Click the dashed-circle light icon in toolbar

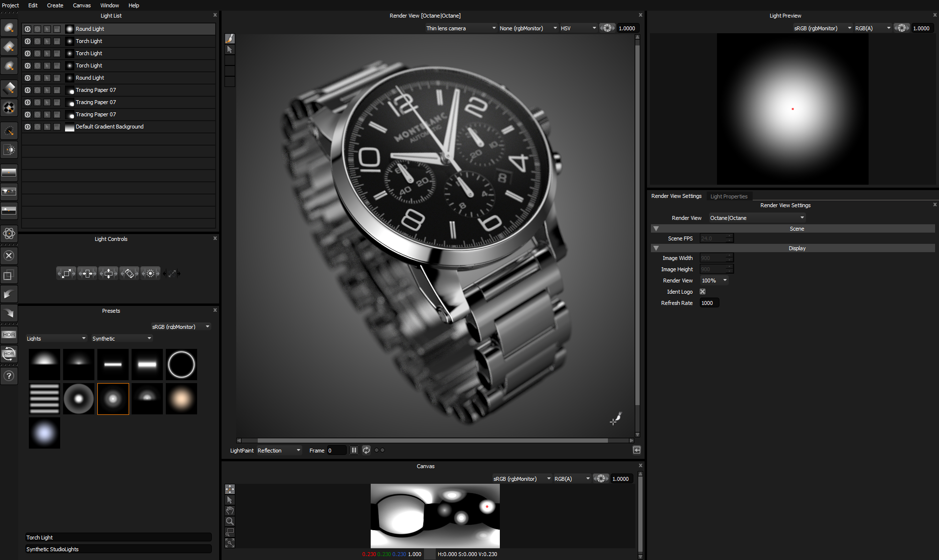tap(9, 130)
